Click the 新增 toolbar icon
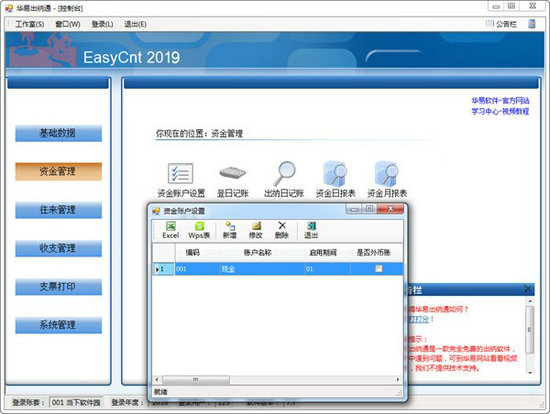The image size is (550, 414). [x=230, y=231]
